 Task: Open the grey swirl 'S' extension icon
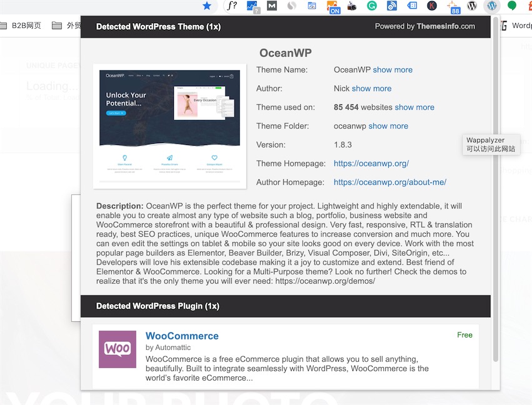tap(292, 6)
